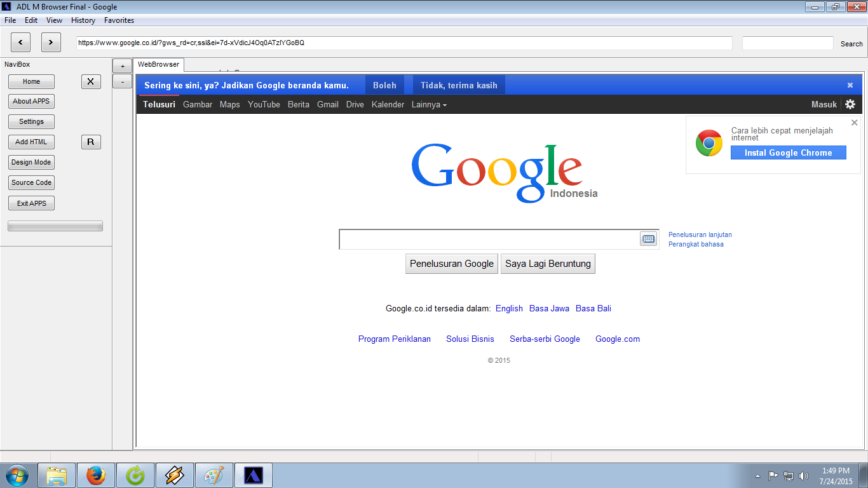Open Gmail in Google's black bar

[328, 104]
